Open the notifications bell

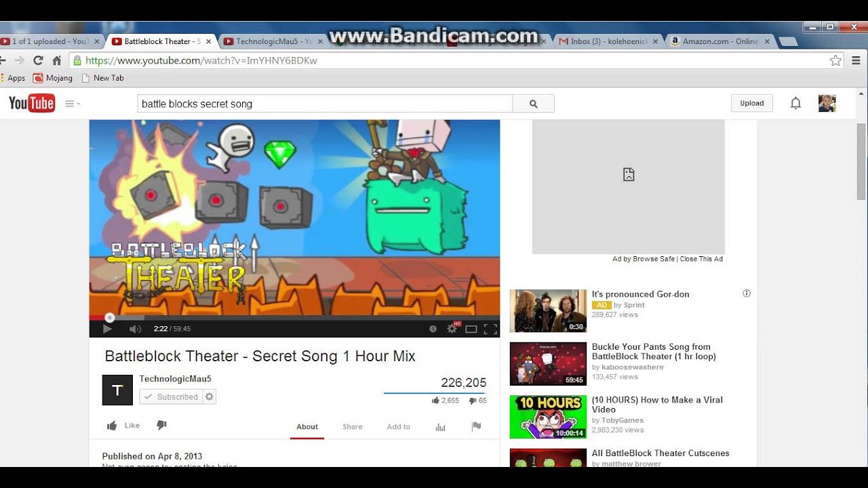795,103
